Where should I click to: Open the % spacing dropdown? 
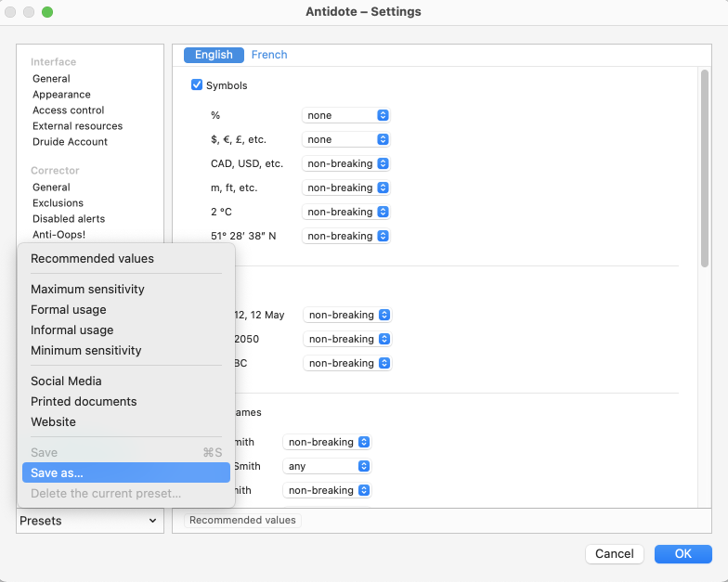[345, 115]
